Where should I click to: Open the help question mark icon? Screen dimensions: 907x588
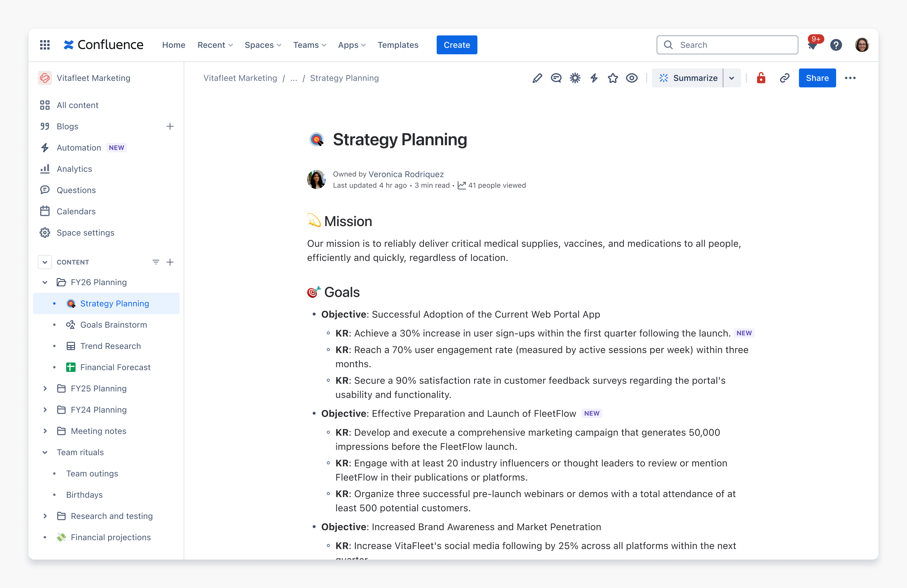[836, 45]
